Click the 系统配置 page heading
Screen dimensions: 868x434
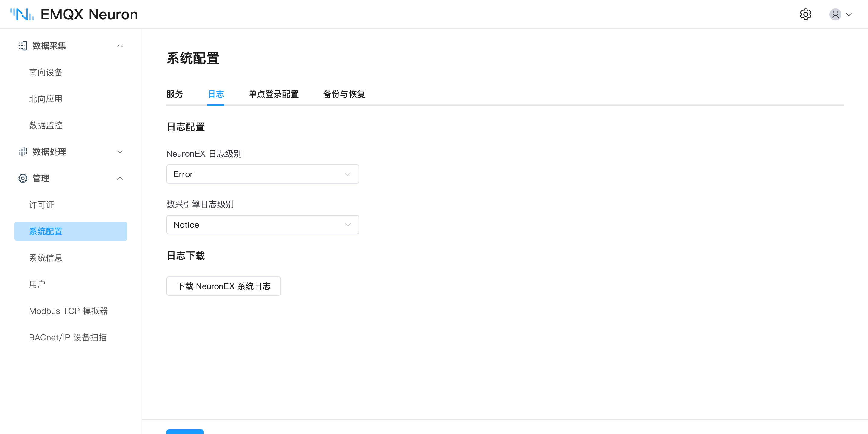[193, 58]
